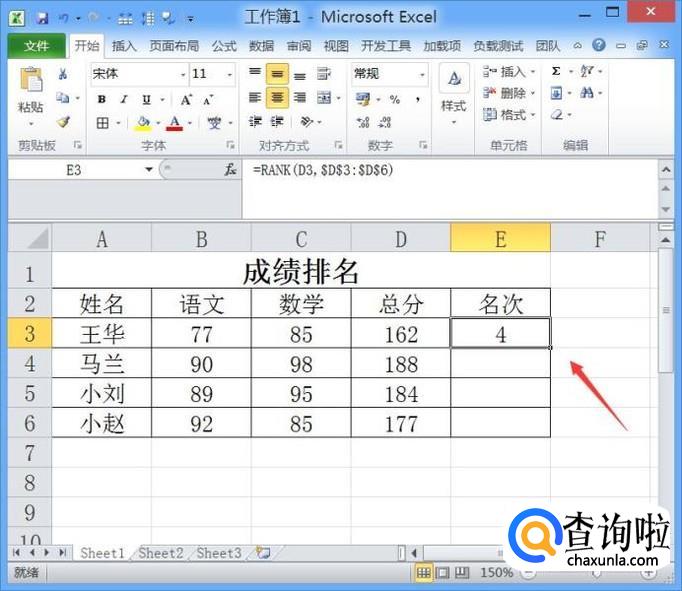
Task: Switch to the 插入 ribbon tab
Action: pyautogui.click(x=124, y=46)
